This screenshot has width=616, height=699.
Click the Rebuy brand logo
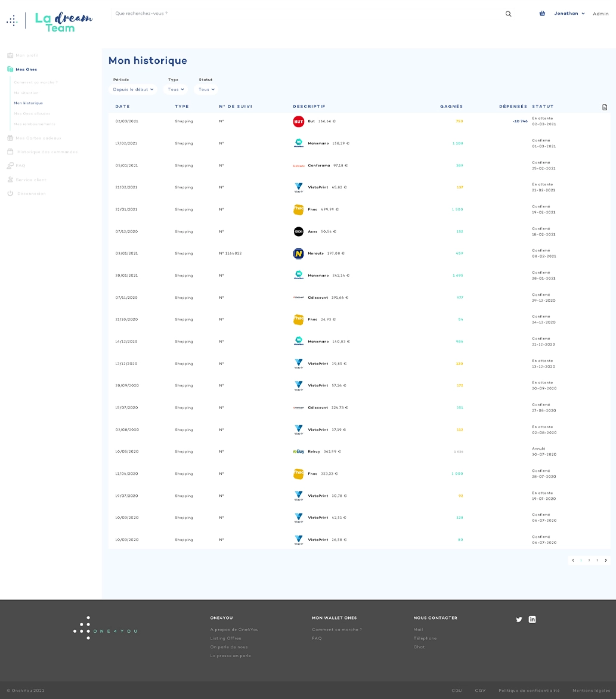pos(299,451)
